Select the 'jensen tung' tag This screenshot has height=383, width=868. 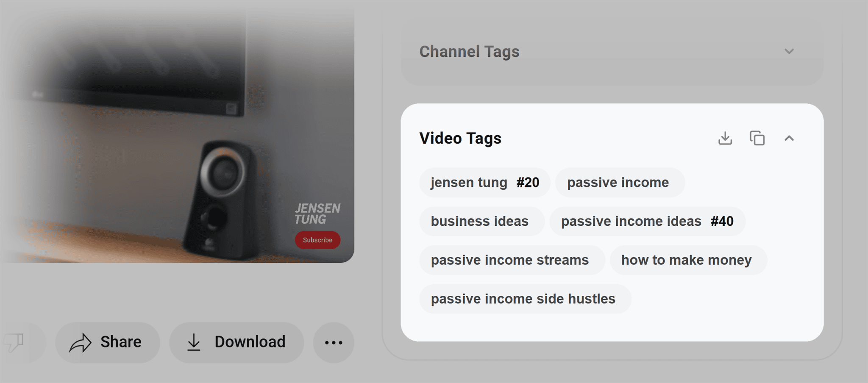pyautogui.click(x=484, y=183)
